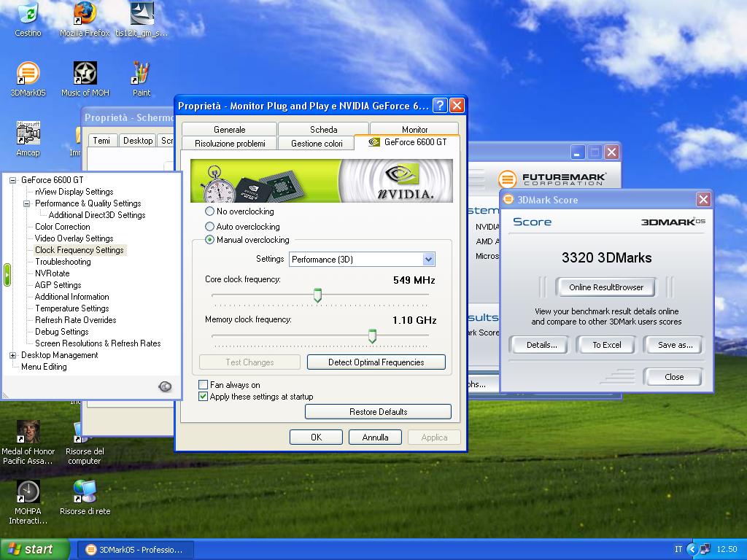Click the language indicator IT in tray

click(x=678, y=549)
